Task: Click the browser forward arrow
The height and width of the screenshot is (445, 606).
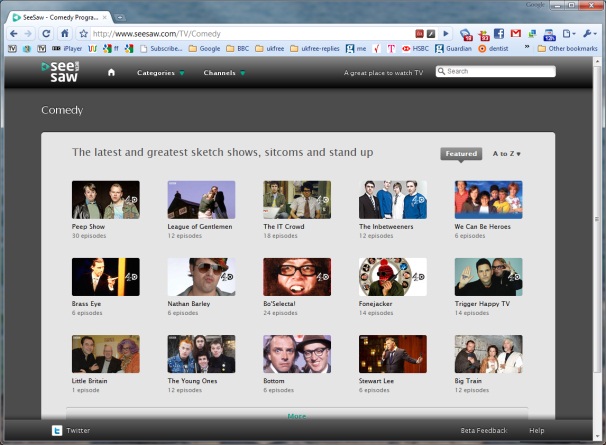Action: pos(28,34)
